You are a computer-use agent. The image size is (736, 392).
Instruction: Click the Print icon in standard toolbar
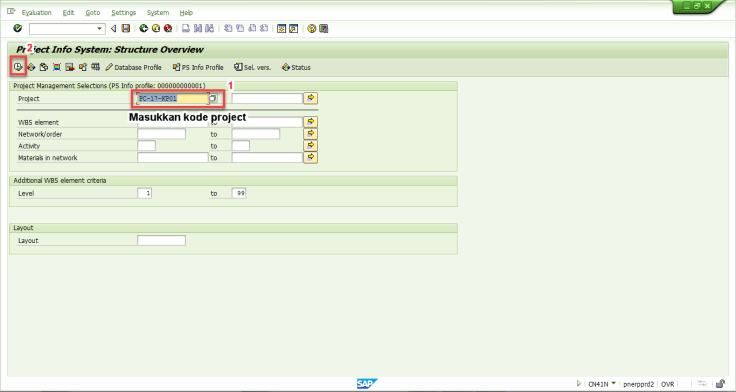(x=186, y=29)
